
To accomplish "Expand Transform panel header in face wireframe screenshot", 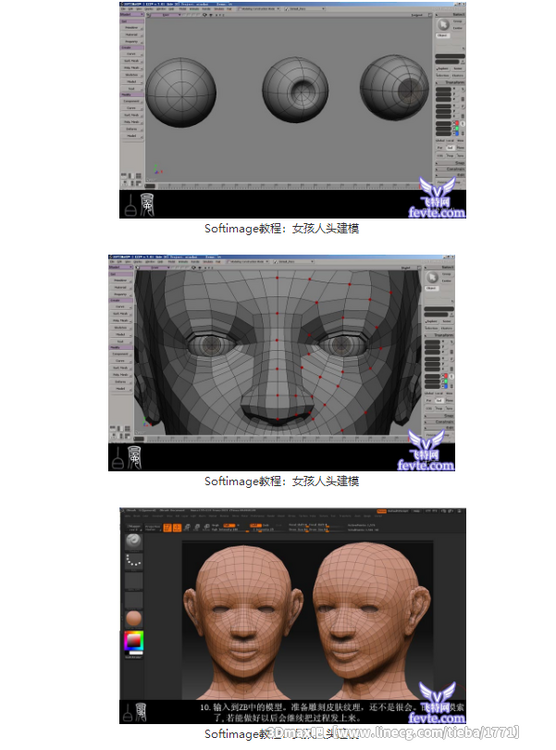I will pyautogui.click(x=439, y=336).
